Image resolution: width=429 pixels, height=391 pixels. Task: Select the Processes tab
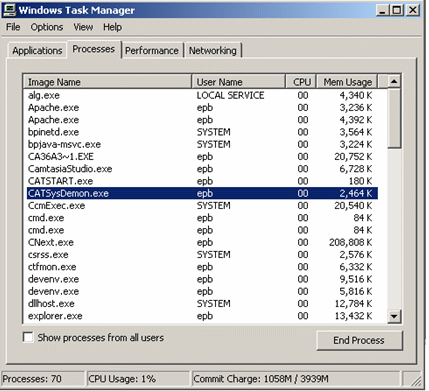(x=94, y=49)
